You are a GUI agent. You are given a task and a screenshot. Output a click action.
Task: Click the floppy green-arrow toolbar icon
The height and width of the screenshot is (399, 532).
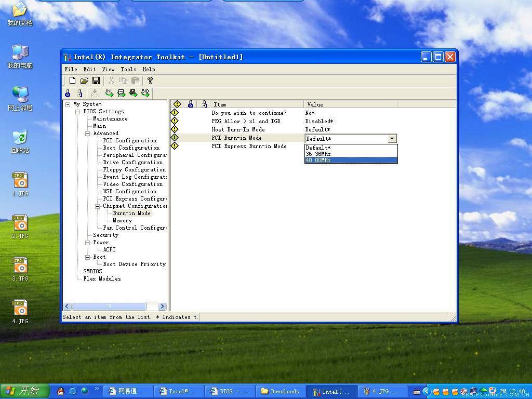[134, 93]
